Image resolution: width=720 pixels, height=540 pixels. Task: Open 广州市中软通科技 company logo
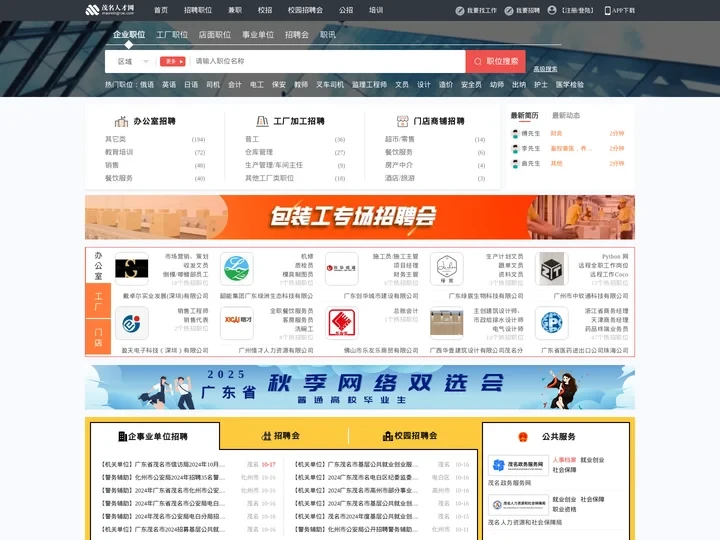pyautogui.click(x=551, y=269)
